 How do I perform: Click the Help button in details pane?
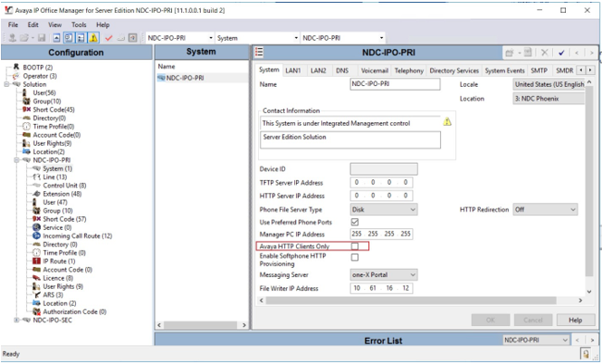pos(576,320)
